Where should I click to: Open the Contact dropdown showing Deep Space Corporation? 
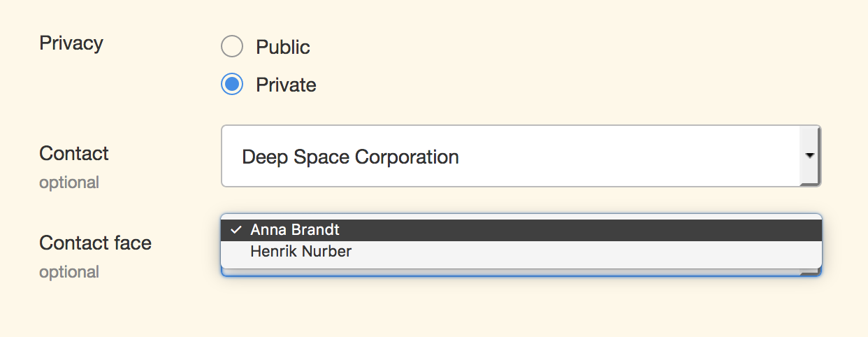click(510, 157)
